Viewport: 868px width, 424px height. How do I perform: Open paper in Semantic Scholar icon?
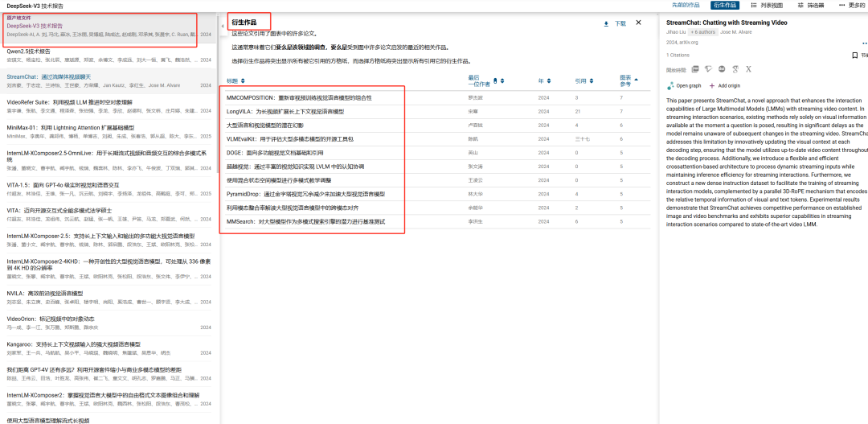[x=708, y=69]
